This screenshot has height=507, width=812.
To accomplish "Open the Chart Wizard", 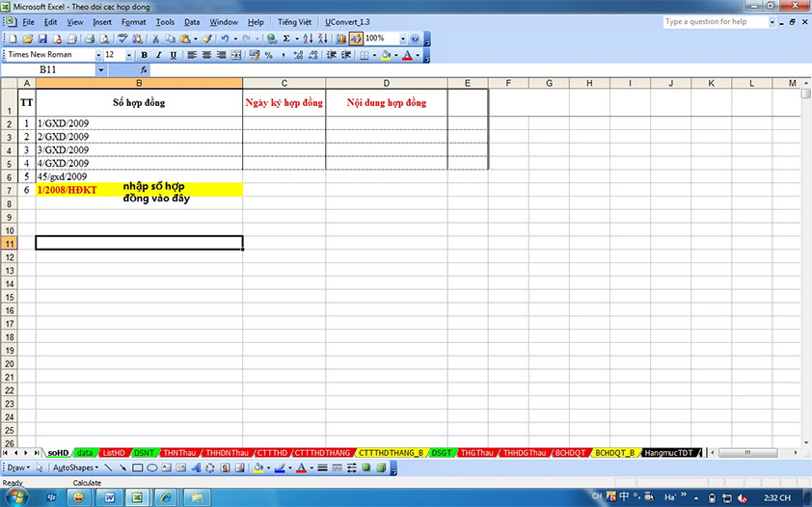I will 340,39.
